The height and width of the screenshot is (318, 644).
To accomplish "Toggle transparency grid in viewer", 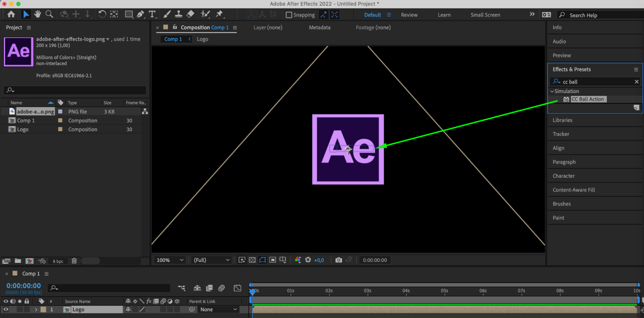I will pyautogui.click(x=252, y=260).
